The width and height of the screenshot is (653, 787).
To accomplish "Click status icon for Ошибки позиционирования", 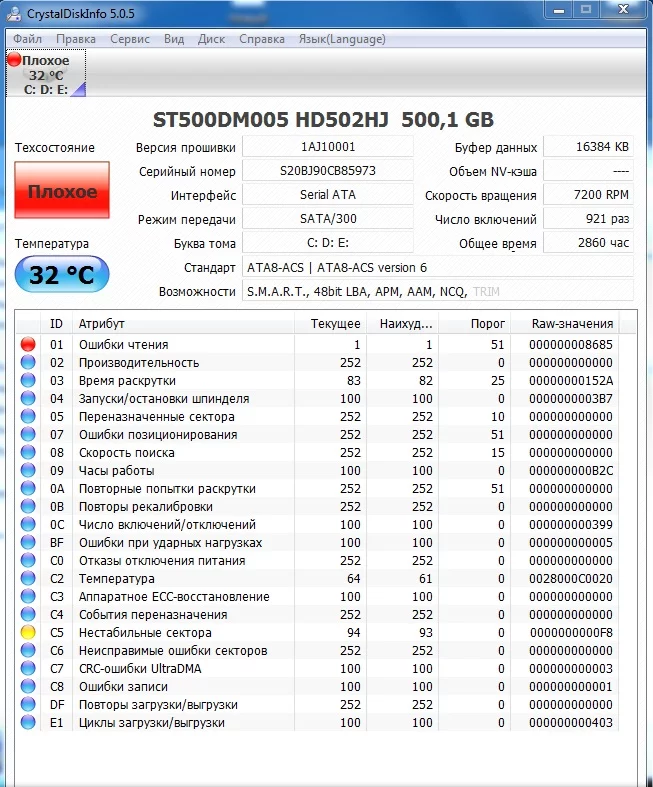I will tap(28, 435).
